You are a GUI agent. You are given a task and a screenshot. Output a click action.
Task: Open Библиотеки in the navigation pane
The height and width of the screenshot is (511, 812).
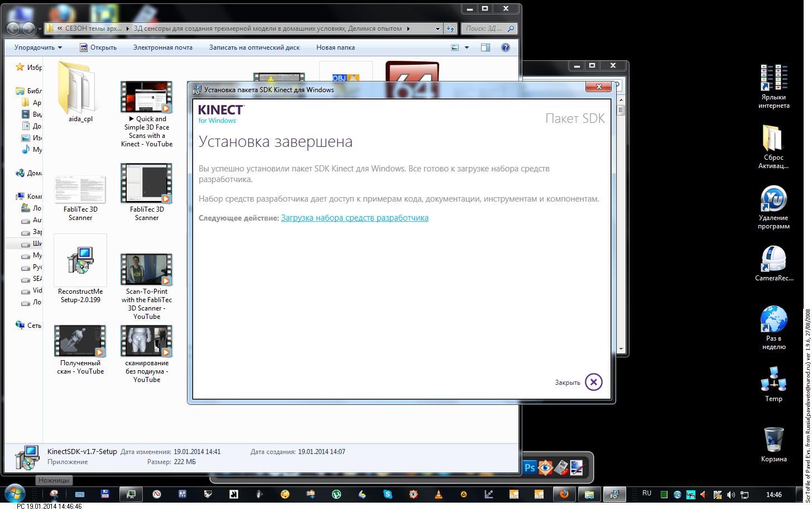29,90
